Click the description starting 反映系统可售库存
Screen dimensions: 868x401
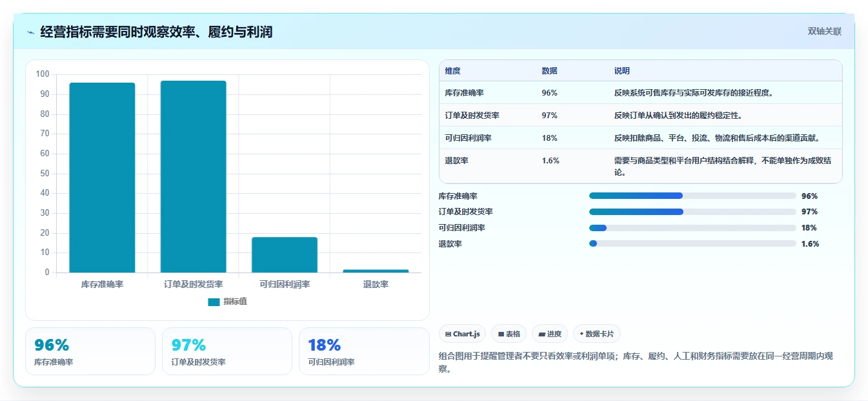point(694,93)
